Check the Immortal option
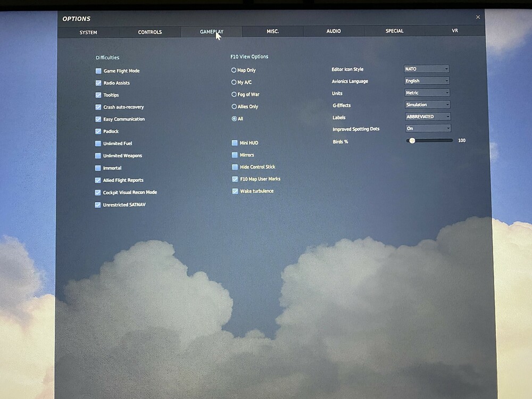 (x=98, y=168)
